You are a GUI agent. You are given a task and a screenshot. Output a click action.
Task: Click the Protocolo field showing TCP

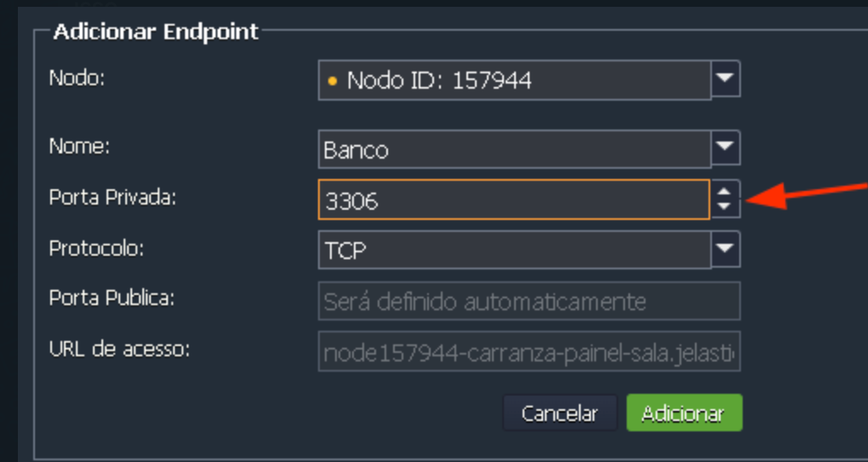[513, 250]
